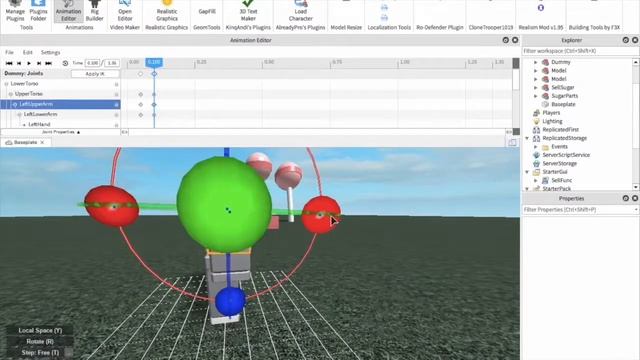Open the 3D Text Maker plugin

248,11
